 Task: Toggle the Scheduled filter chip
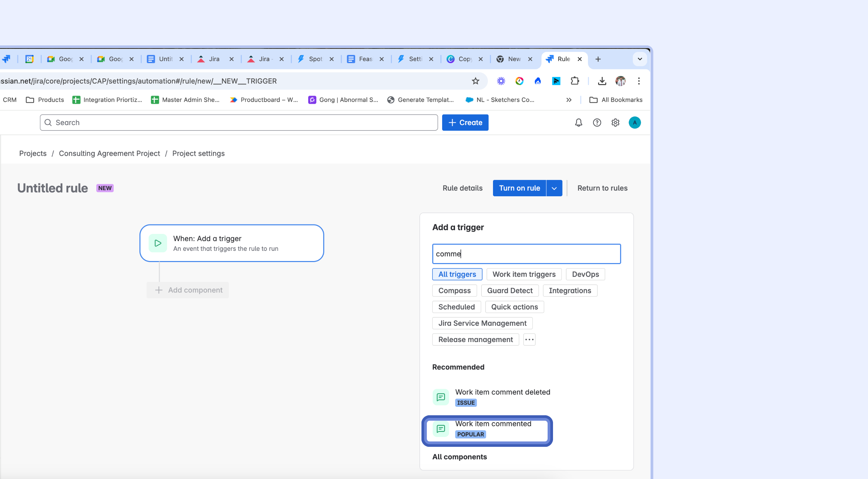coord(456,307)
